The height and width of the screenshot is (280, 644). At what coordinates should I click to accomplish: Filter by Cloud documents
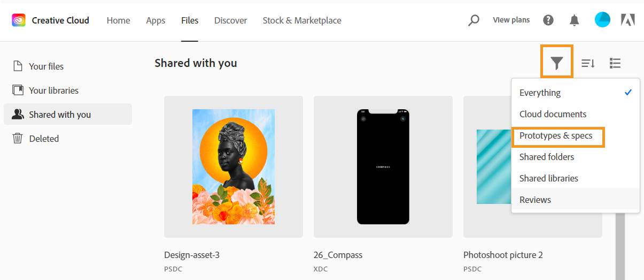[x=553, y=114]
